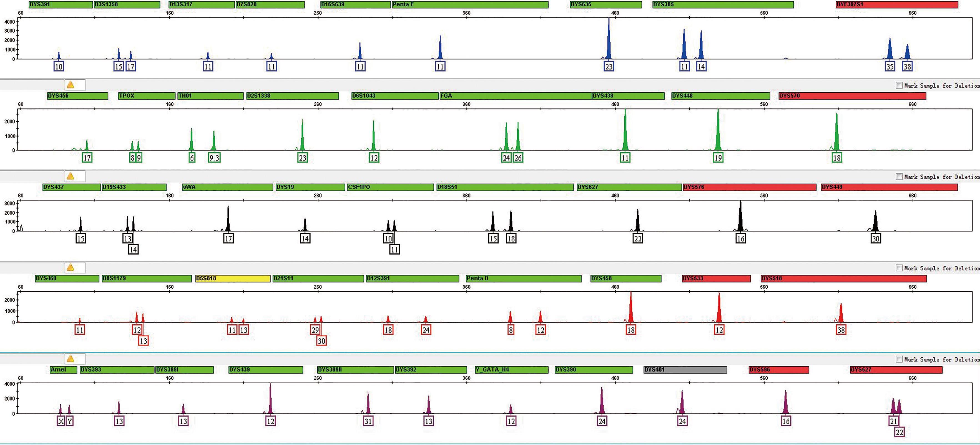
Task: Check Mark Sample for Deletion above DYS449 panel
Action: point(899,177)
